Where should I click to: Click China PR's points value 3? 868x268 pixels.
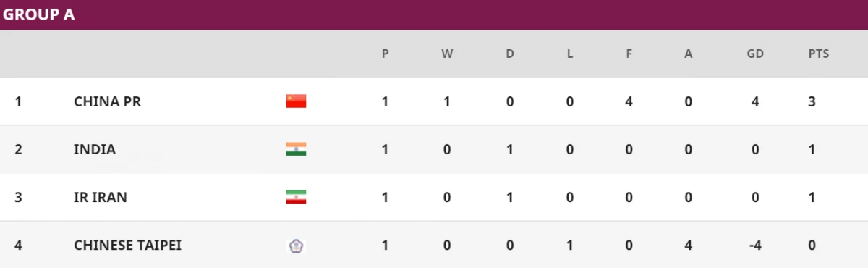coord(812,101)
